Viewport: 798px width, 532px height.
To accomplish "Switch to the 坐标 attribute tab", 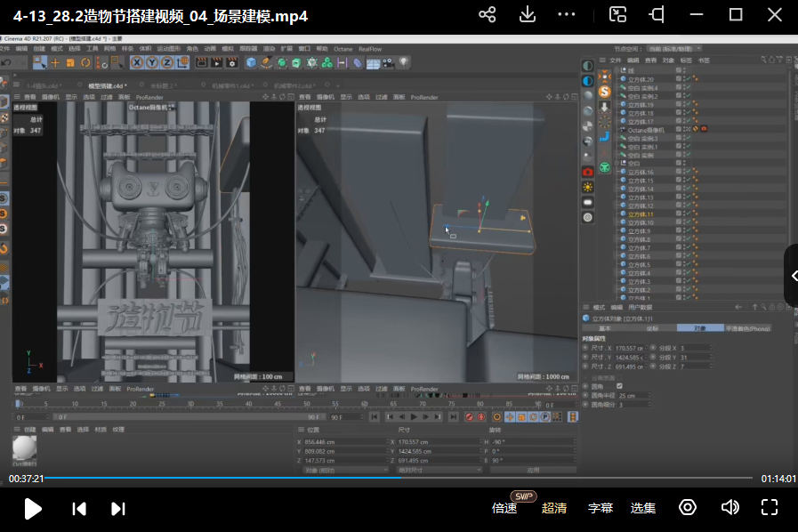I will point(652,327).
